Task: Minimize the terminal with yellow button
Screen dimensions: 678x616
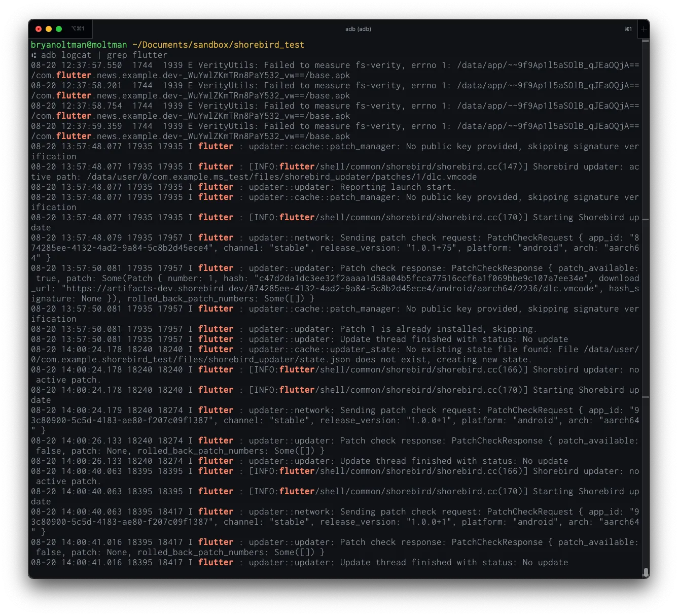Action: coord(49,29)
